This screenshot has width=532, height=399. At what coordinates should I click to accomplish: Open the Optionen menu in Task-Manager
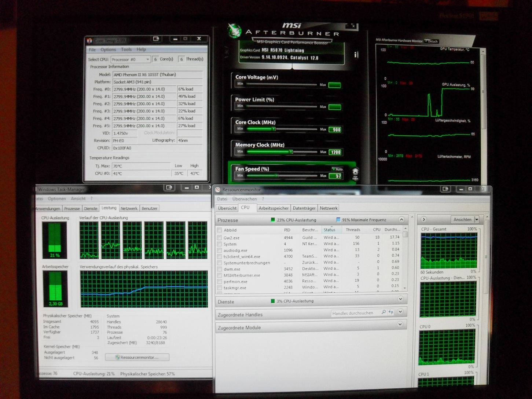[57, 198]
